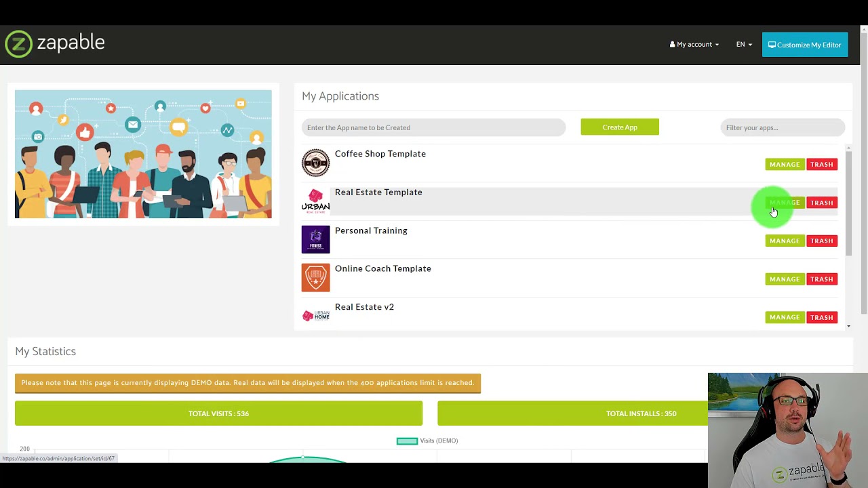Open the Coffee Shop Template app icon
The height and width of the screenshot is (488, 868).
315,163
